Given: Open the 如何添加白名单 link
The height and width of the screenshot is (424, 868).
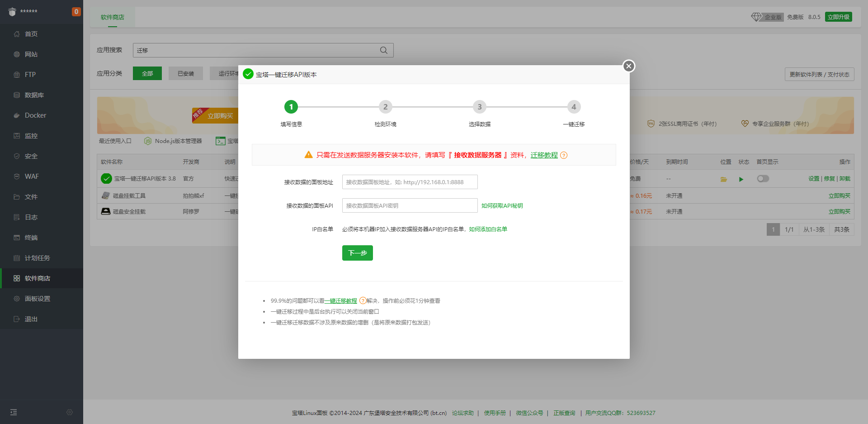Looking at the screenshot, I should (x=488, y=229).
